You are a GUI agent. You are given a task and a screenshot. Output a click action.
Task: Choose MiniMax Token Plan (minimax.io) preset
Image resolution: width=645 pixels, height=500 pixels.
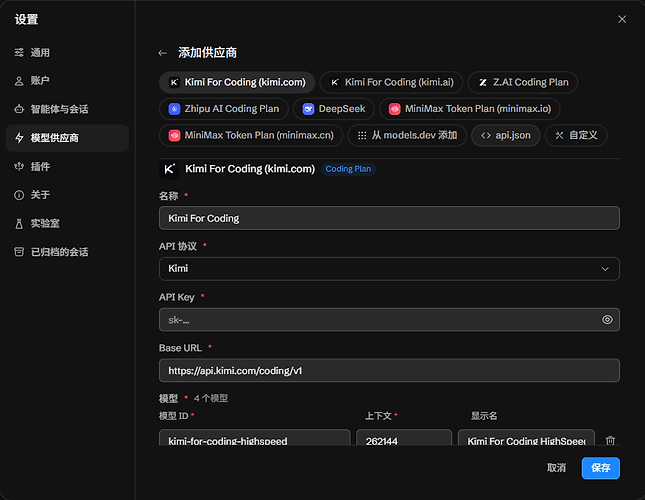point(469,109)
